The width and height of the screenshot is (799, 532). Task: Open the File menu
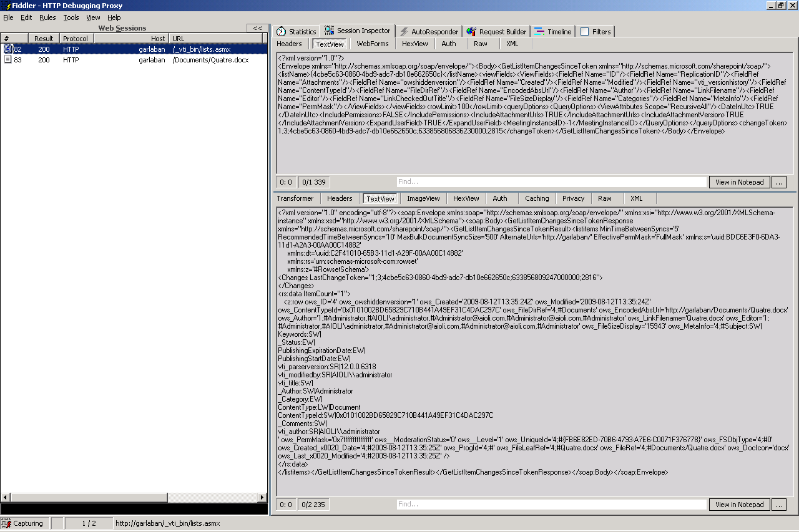[8, 17]
